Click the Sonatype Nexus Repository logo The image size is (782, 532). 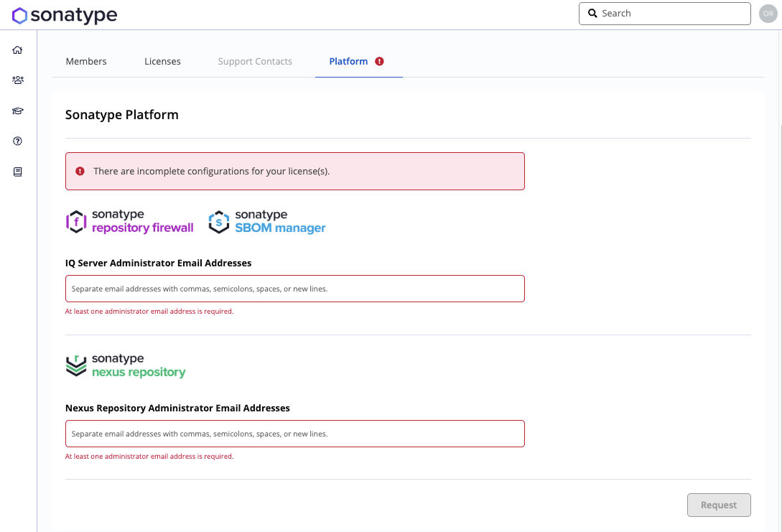coord(126,365)
